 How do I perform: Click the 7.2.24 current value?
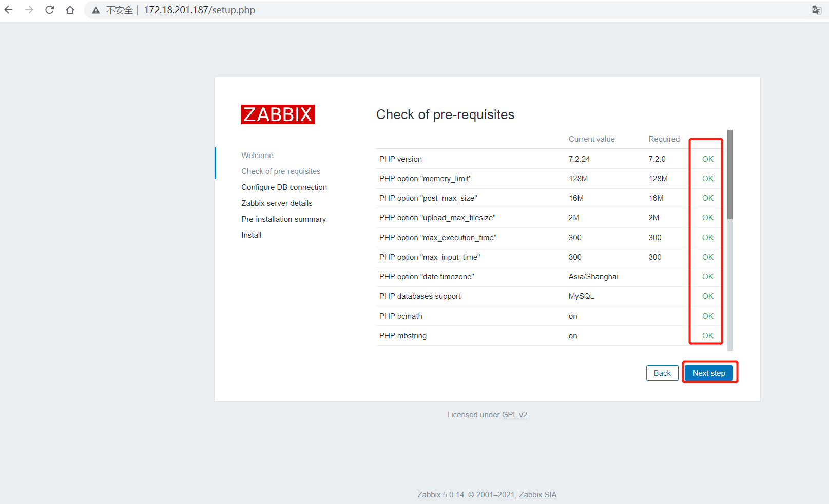pos(579,159)
